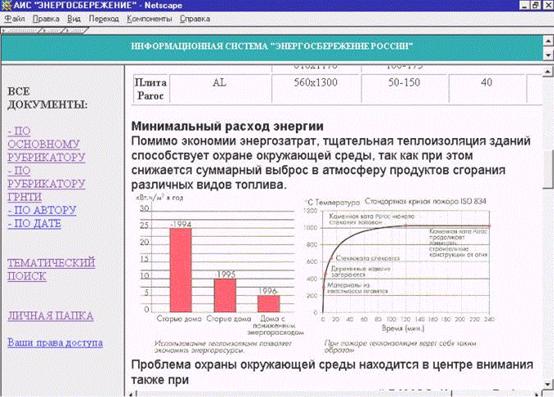
Task: Open documents sorted ПО АВТОРУ
Action: [42, 210]
